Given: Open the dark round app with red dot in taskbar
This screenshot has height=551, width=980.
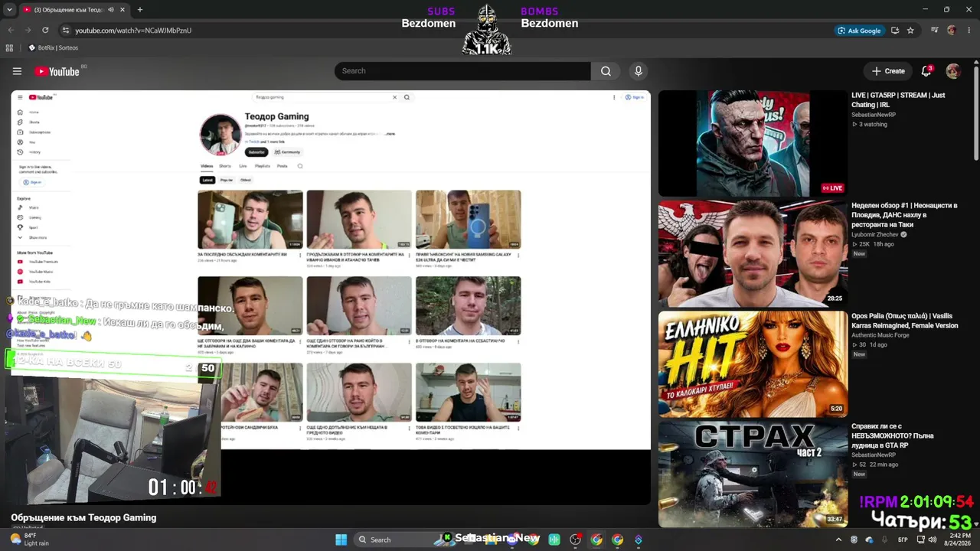Looking at the screenshot, I should [x=576, y=540].
